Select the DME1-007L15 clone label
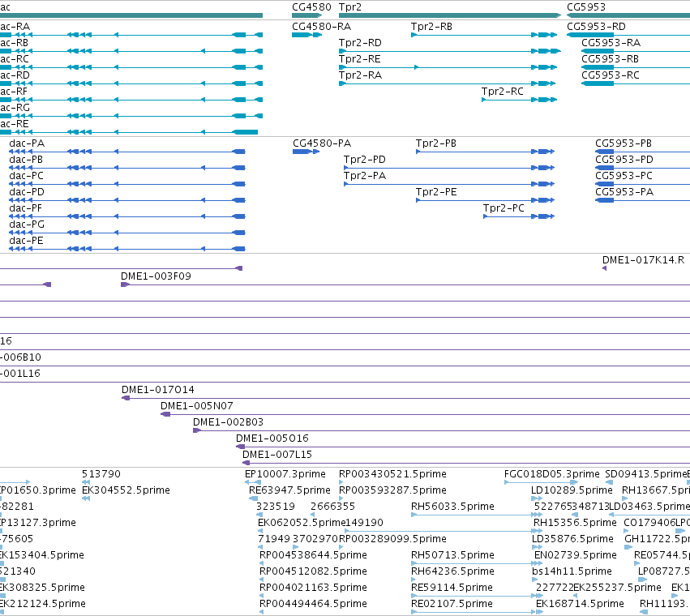 point(277,455)
